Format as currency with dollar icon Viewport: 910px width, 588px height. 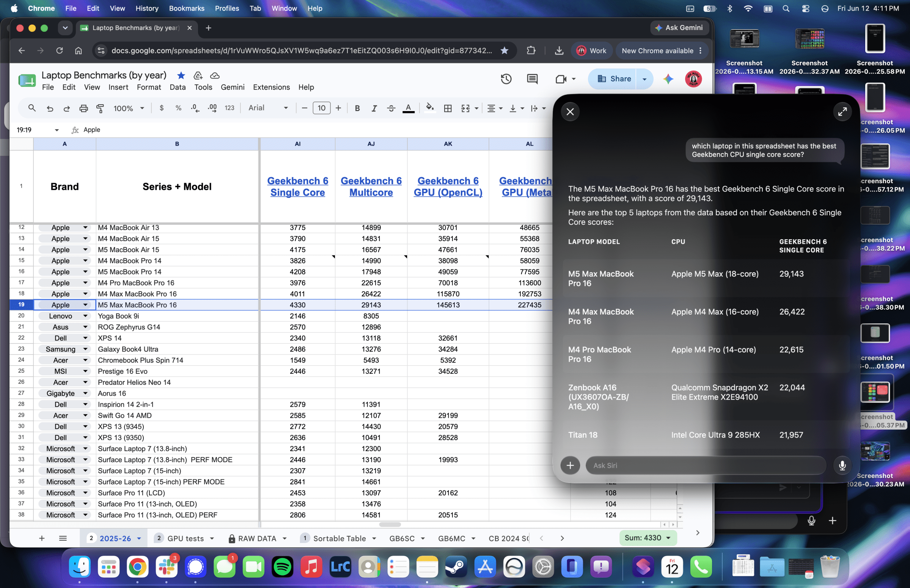(162, 108)
